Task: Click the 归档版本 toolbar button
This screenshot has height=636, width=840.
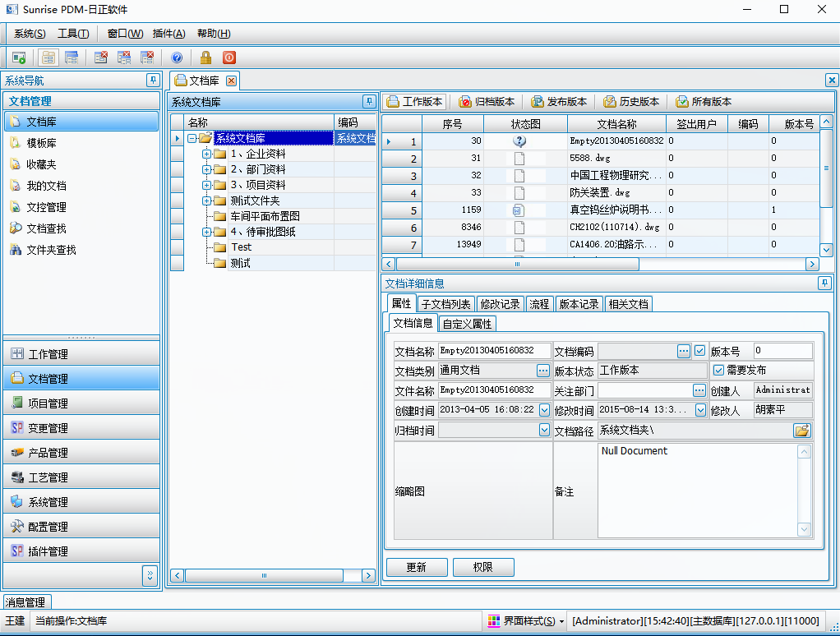Action: 487,102
